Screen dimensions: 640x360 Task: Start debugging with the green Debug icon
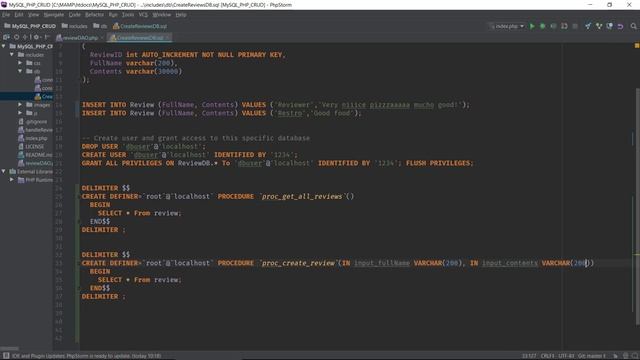point(542,26)
